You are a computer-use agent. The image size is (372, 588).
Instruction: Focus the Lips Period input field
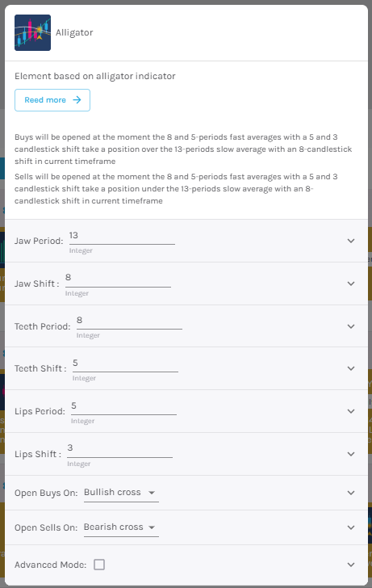(123, 406)
